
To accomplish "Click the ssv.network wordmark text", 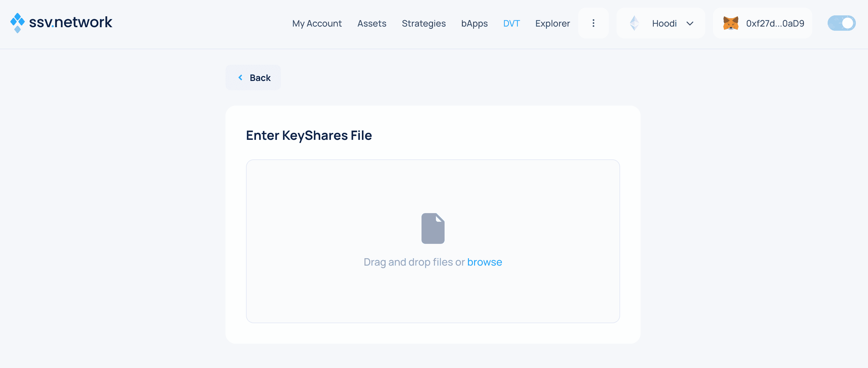I will click(71, 22).
